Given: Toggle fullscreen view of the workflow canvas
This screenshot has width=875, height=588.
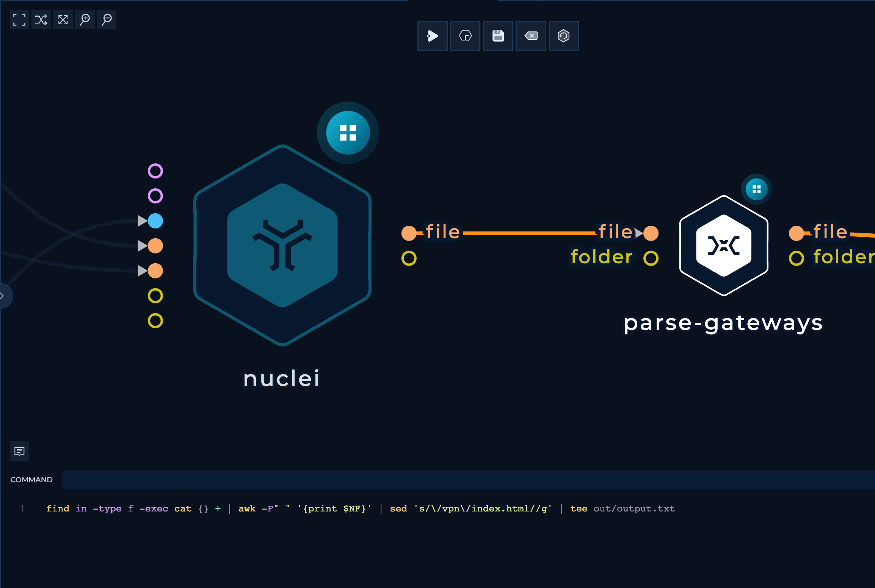Looking at the screenshot, I should (19, 20).
